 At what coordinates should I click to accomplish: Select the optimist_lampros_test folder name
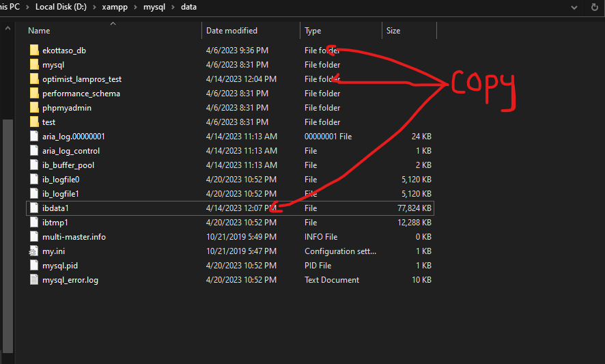[82, 79]
